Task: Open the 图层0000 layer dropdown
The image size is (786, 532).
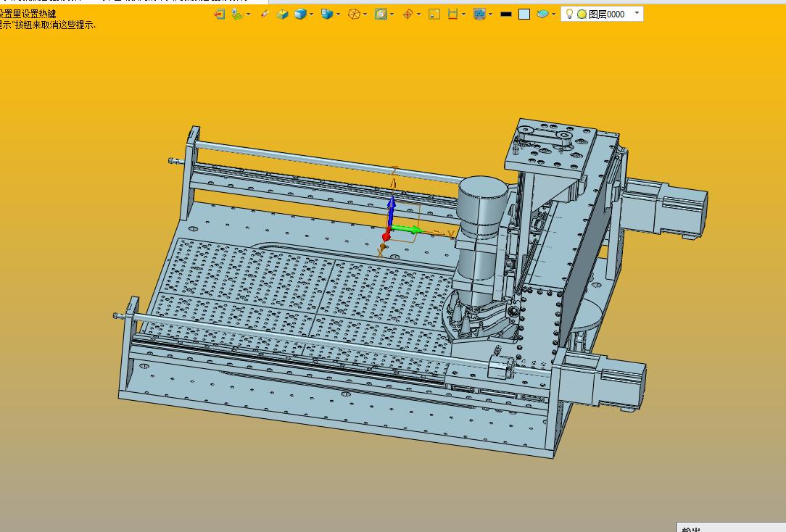Action: (637, 13)
